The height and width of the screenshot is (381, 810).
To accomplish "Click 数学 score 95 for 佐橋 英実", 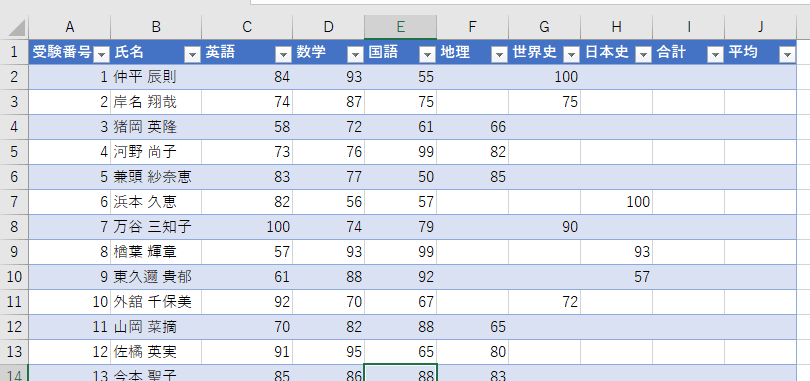I will (329, 352).
